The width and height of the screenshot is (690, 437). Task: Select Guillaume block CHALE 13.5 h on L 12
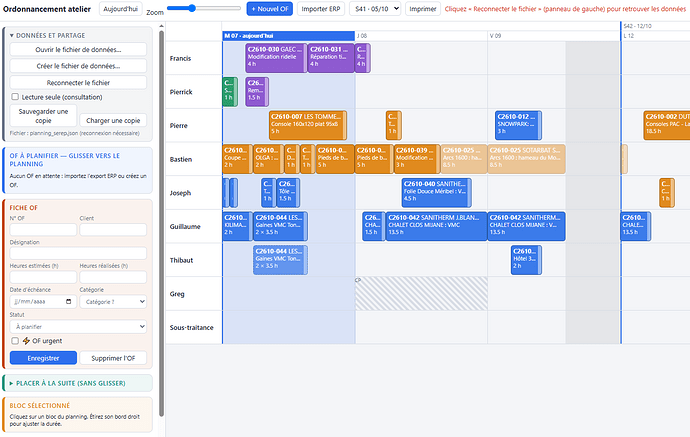[x=635, y=226]
